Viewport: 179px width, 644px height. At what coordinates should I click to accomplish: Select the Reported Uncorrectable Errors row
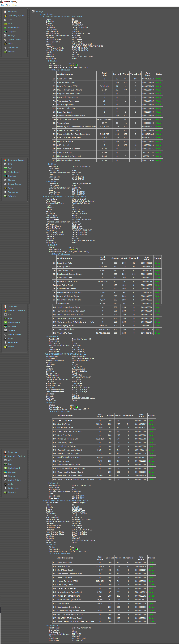pos(107,116)
